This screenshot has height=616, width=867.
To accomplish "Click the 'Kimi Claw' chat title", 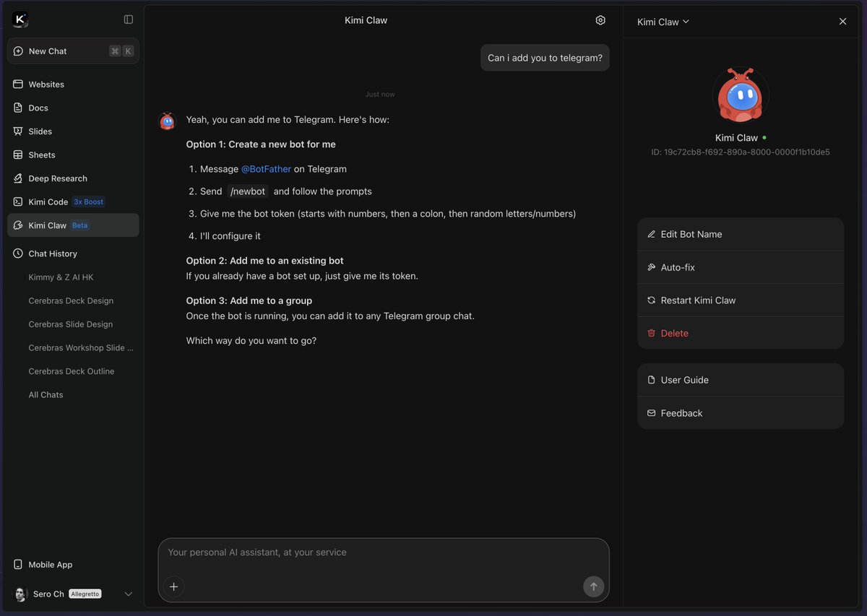I will tap(366, 20).
